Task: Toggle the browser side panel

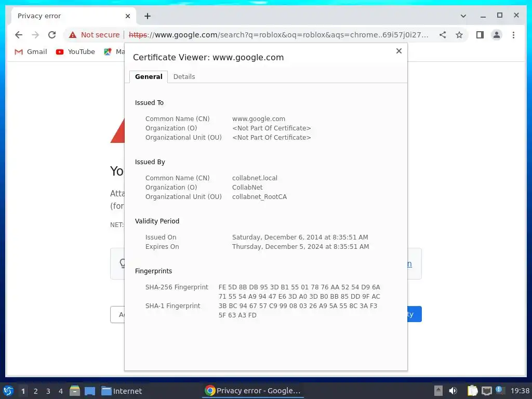Action: pyautogui.click(x=480, y=35)
